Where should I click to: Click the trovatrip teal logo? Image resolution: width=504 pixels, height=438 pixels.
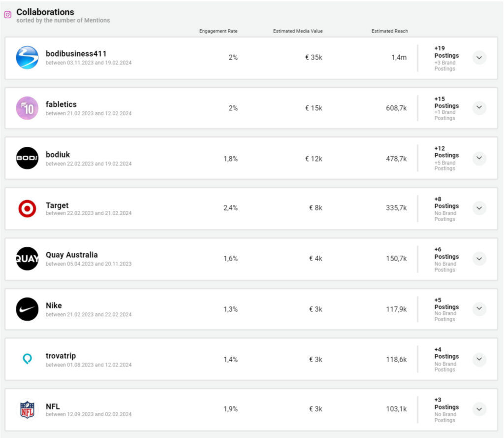(x=27, y=359)
